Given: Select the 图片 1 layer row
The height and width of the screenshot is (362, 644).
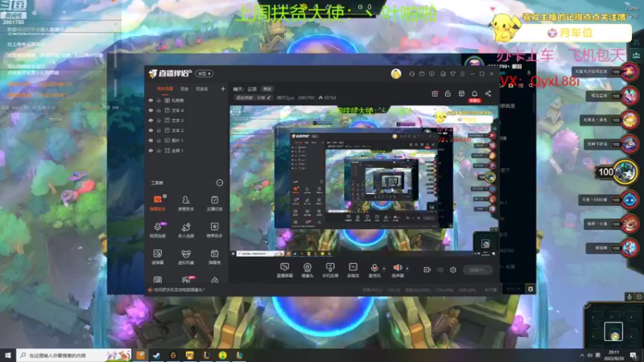Looking at the screenshot, I should [187, 140].
